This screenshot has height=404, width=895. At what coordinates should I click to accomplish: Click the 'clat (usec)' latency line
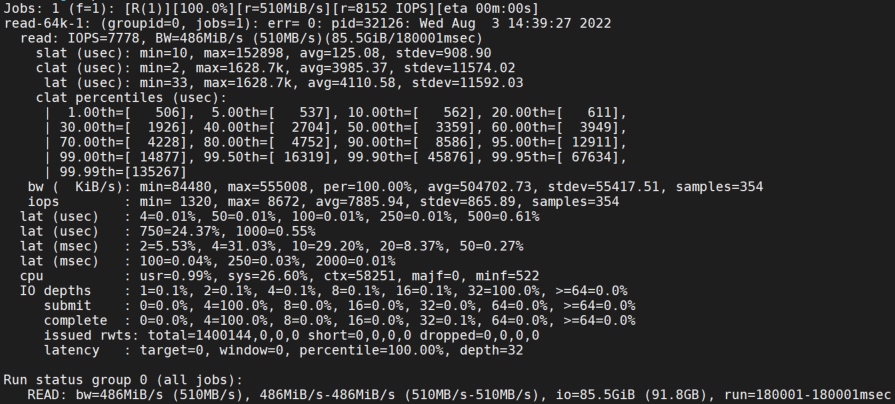pyautogui.click(x=276, y=68)
